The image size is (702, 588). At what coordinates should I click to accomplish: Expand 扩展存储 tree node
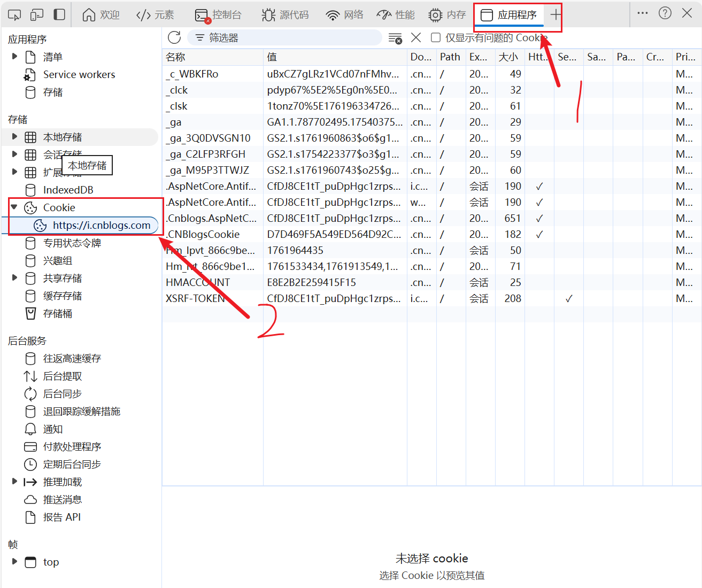click(14, 172)
